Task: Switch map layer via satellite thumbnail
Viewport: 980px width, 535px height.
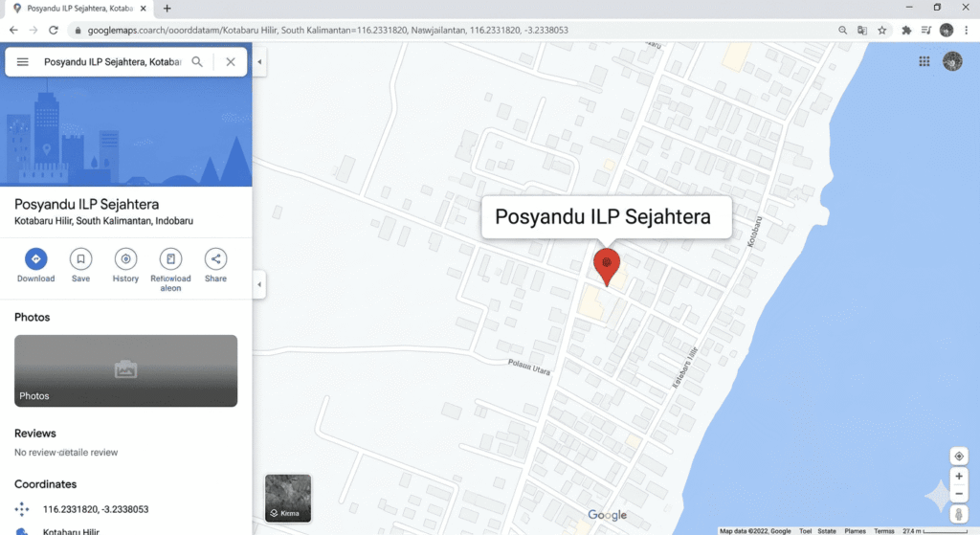Action: click(288, 498)
